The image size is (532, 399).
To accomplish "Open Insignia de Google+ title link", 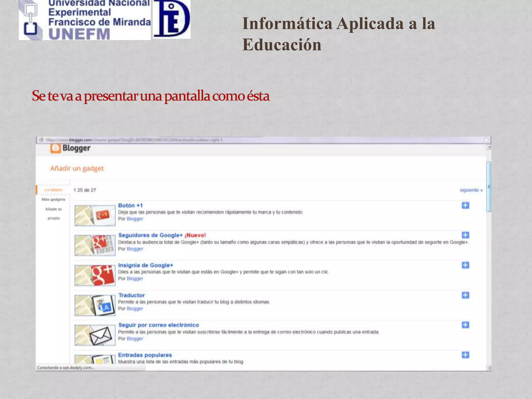I will [145, 265].
